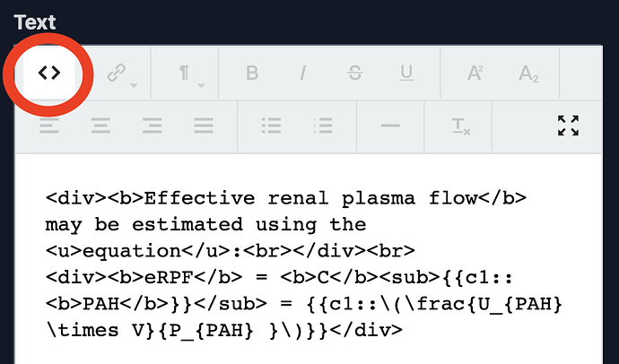
Task: Clear formatting with the Tx button
Action: coord(460,126)
